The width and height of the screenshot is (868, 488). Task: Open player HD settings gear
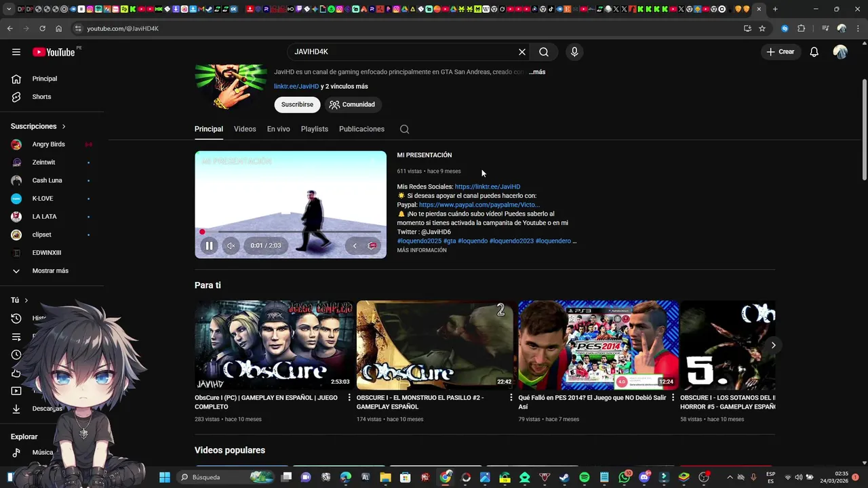click(372, 245)
